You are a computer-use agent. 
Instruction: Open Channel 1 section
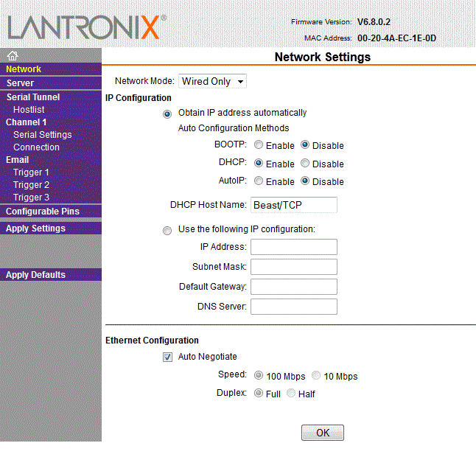(26, 122)
